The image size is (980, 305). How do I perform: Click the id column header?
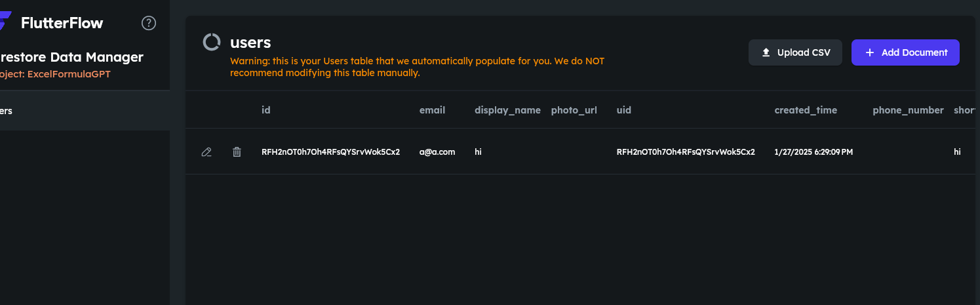coord(266,110)
